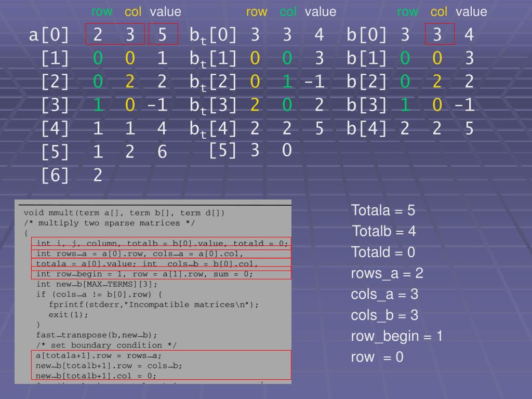Click the -1 value in the b[3] row

(x=464, y=105)
